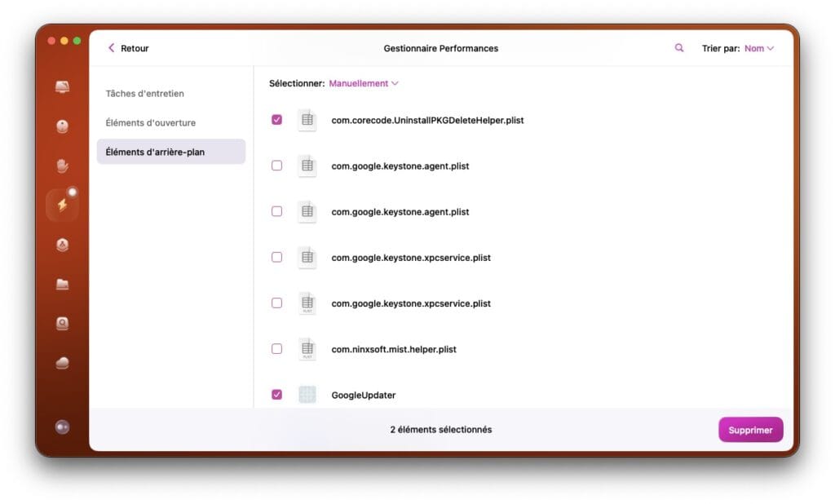This screenshot has width=835, height=504.
Task: Select com.corecode.UninstallPKGDeleteHelper.plist file name
Action: pyautogui.click(x=427, y=121)
